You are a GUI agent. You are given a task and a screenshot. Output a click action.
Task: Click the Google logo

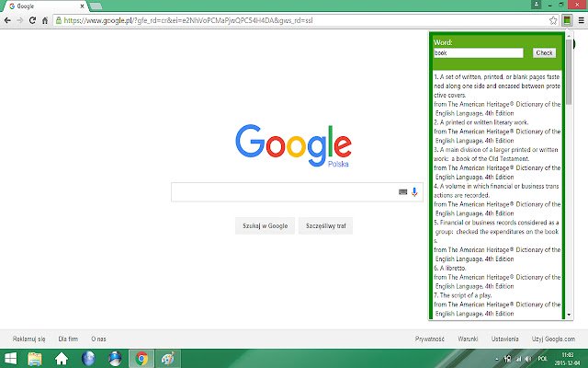click(x=294, y=145)
